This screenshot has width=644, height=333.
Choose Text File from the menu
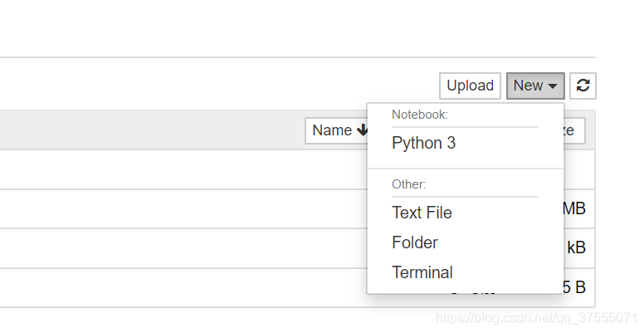(x=422, y=213)
